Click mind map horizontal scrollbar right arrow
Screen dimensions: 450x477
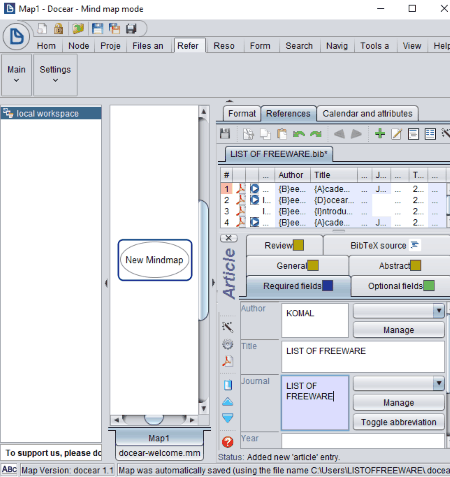pyautogui.click(x=192, y=420)
